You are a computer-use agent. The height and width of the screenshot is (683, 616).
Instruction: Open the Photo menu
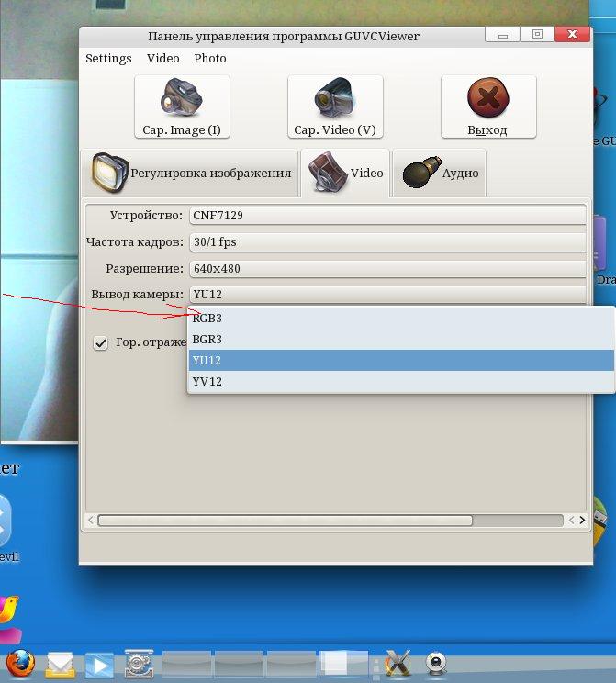(210, 59)
